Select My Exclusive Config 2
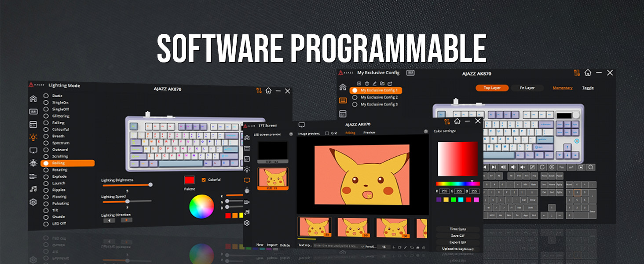The height and width of the screenshot is (264, 644). coord(375,97)
